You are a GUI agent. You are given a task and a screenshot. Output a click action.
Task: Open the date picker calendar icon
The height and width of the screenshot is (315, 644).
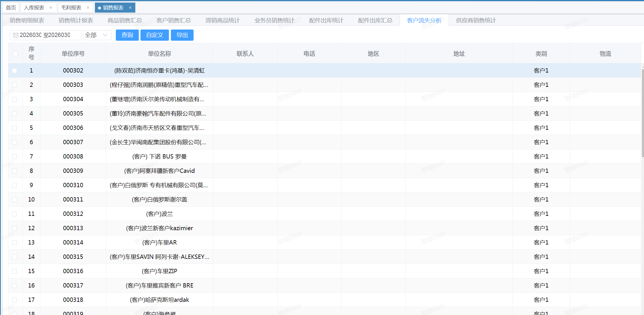click(x=15, y=35)
